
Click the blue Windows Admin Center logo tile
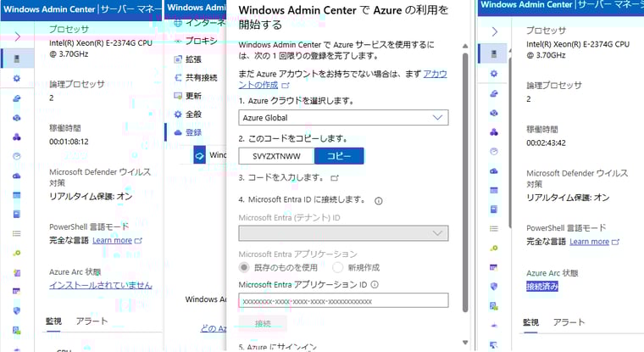coord(200,156)
